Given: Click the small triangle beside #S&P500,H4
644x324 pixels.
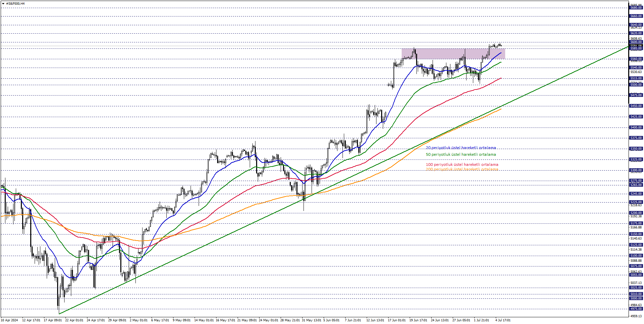Looking at the screenshot, I should [x=3, y=4].
